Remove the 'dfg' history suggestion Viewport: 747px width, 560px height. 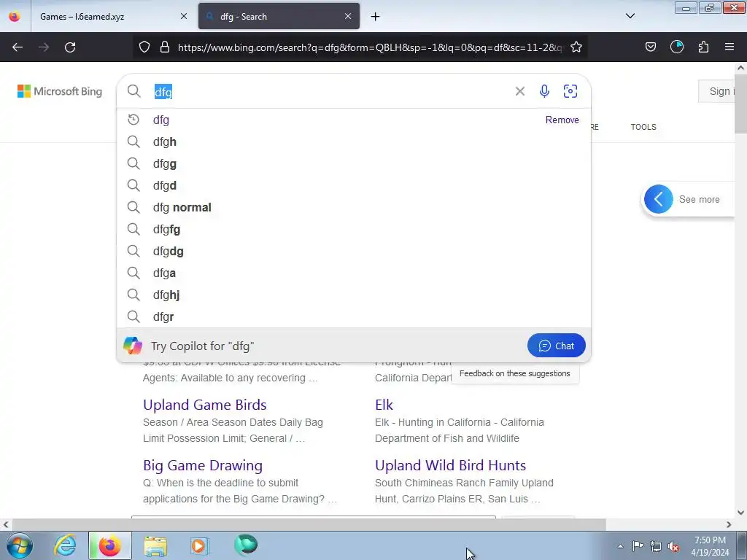562,120
